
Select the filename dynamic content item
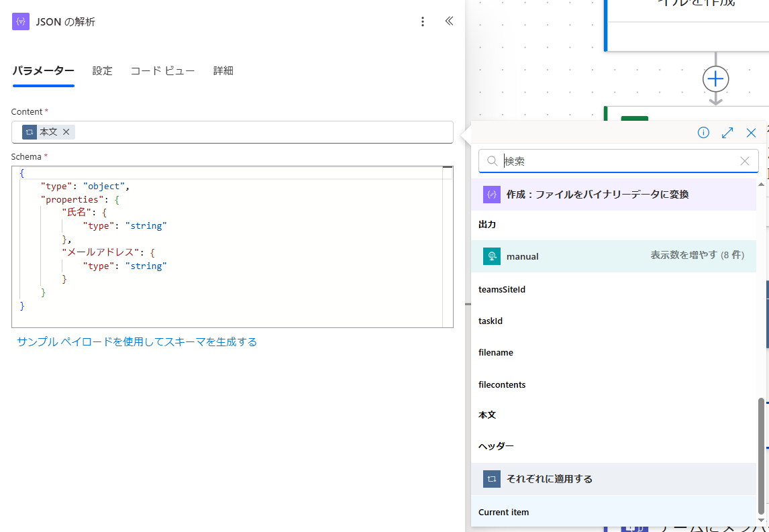click(x=613, y=352)
